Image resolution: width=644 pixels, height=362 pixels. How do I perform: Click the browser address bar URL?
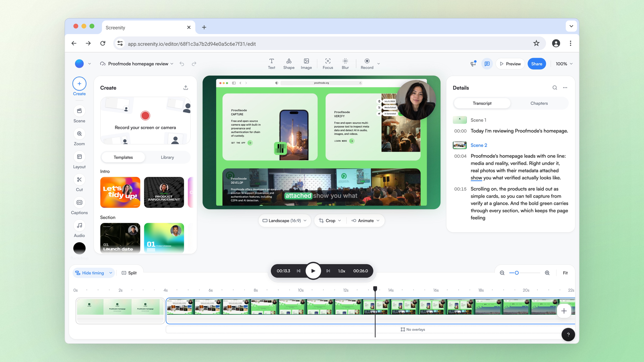click(x=192, y=44)
